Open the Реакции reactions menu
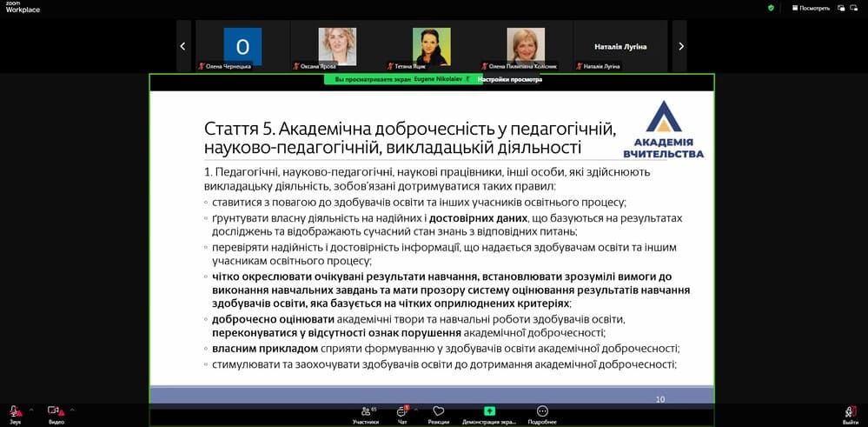The width and height of the screenshot is (868, 427). 438,412
